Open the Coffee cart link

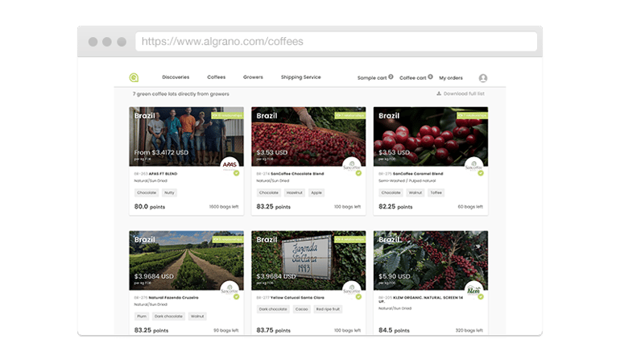coord(413,78)
